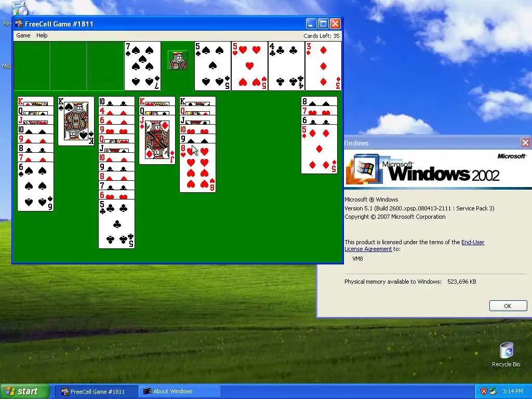This screenshot has width=532, height=399.
Task: Click the 5 of hearts home cell
Action: [x=249, y=66]
